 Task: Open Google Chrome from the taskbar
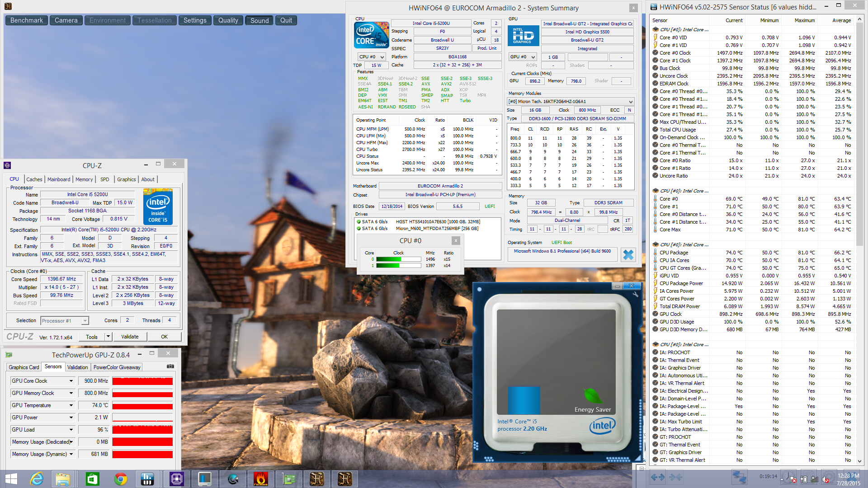(x=120, y=479)
